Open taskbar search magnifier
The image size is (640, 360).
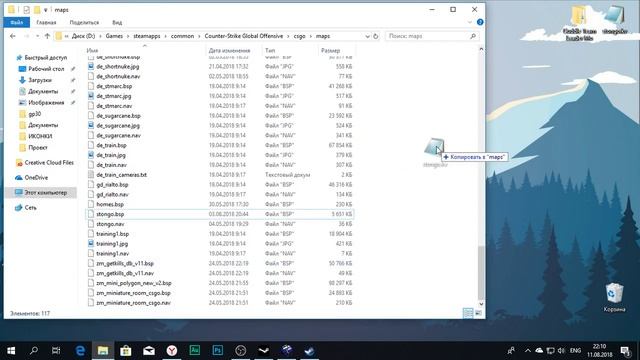34,351
